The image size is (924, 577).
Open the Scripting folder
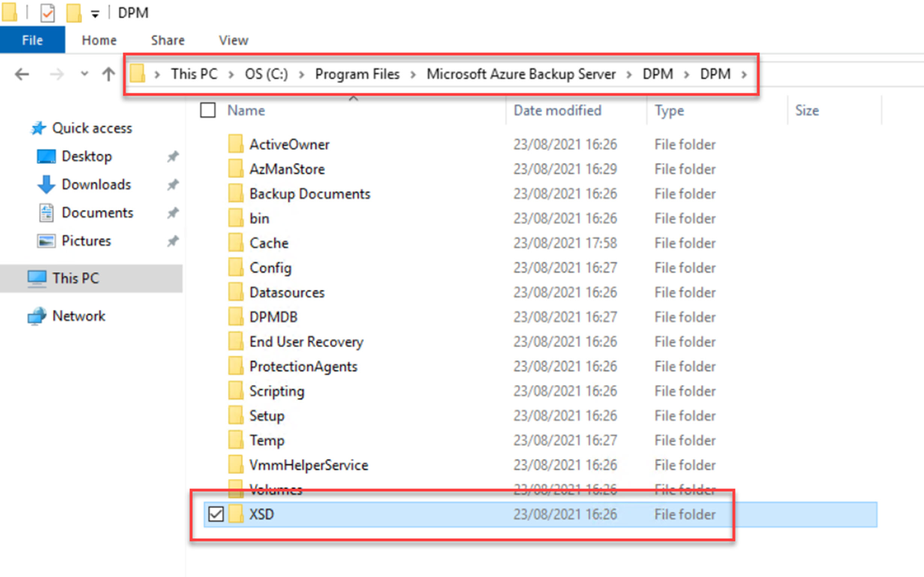tap(277, 391)
